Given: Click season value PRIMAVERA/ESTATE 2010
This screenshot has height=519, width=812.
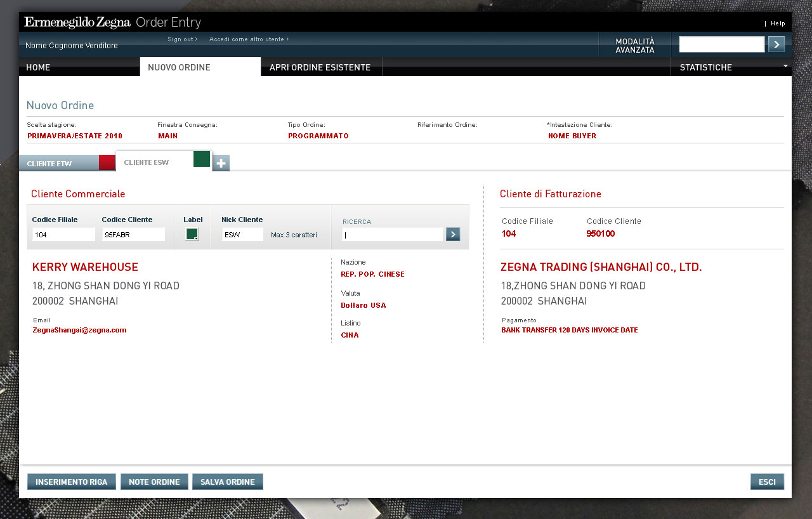Looking at the screenshot, I should pos(75,136).
